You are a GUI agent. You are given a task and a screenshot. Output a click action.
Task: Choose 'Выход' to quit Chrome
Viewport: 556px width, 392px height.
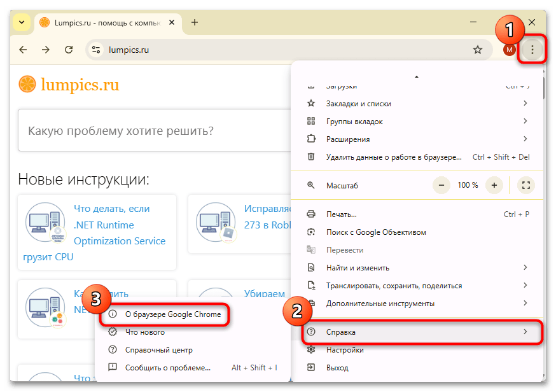coord(417,368)
